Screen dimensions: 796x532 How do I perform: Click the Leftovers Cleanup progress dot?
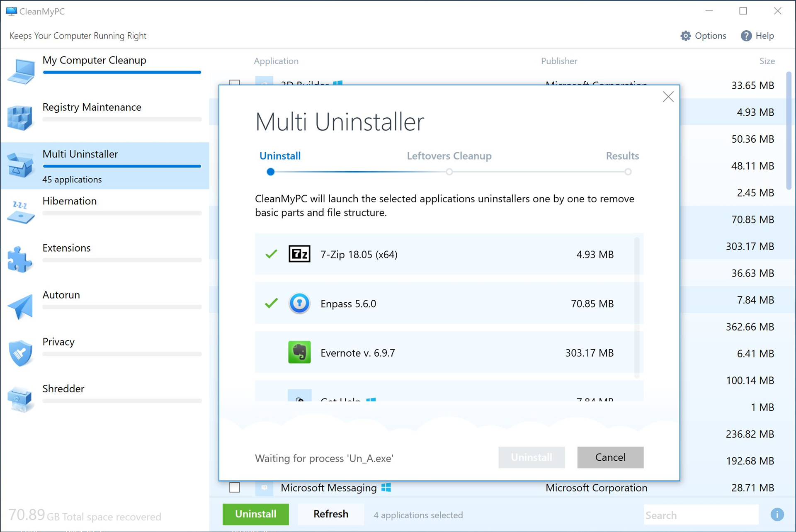coord(449,172)
